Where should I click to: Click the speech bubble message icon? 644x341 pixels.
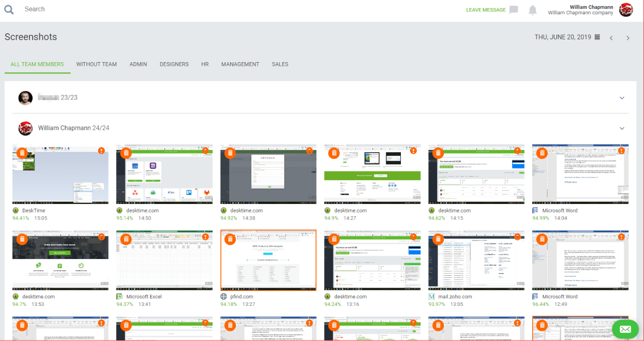coord(514,10)
